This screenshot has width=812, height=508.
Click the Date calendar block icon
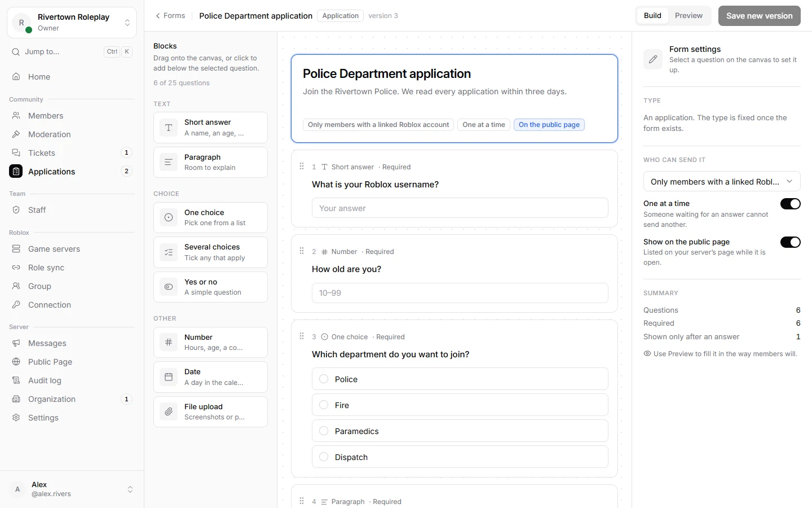click(169, 377)
